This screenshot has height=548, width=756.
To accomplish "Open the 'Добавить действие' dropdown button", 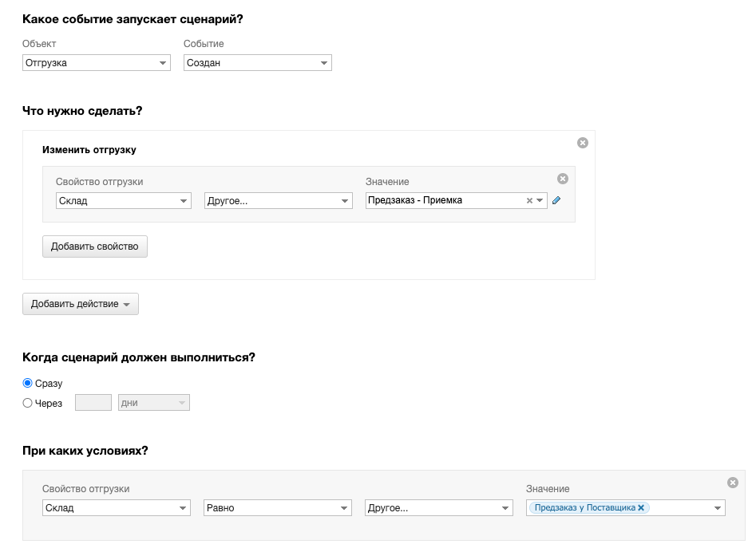I will 81,304.
